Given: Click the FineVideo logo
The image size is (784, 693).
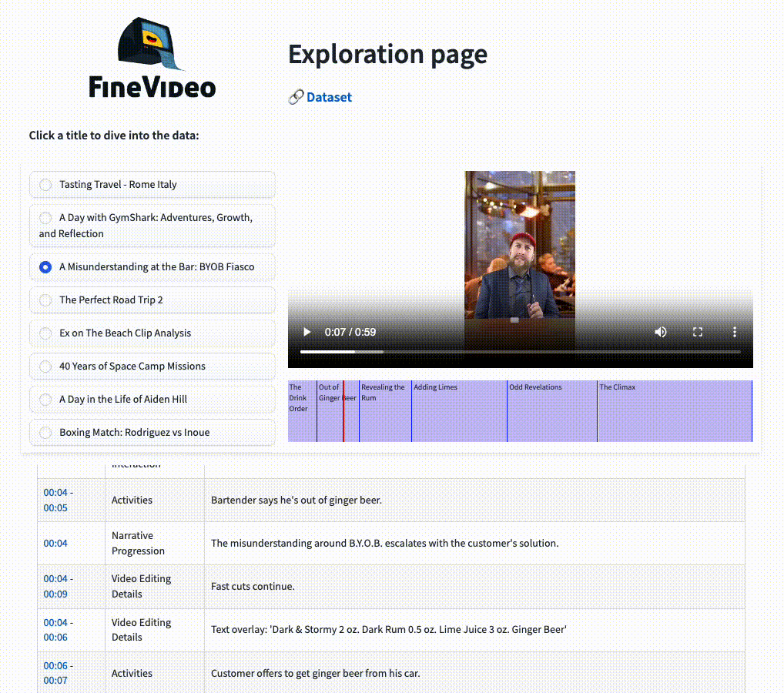Looking at the screenshot, I should (x=151, y=58).
